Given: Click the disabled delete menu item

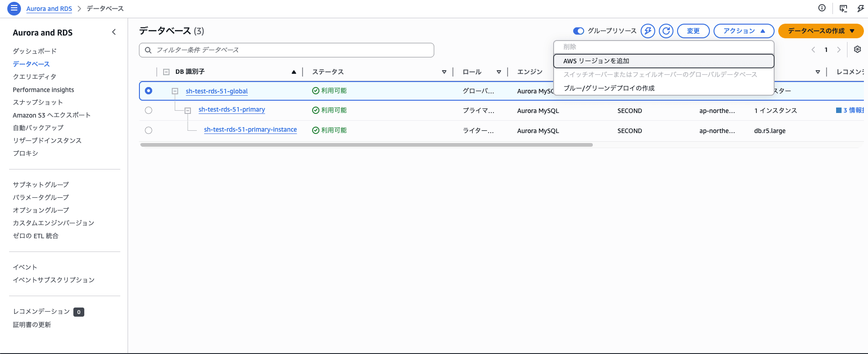Looking at the screenshot, I should click(x=663, y=47).
